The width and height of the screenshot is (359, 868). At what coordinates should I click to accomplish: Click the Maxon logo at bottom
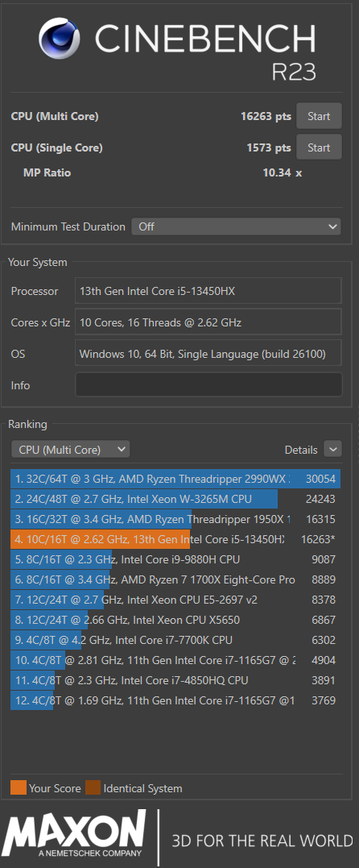pos(74,834)
